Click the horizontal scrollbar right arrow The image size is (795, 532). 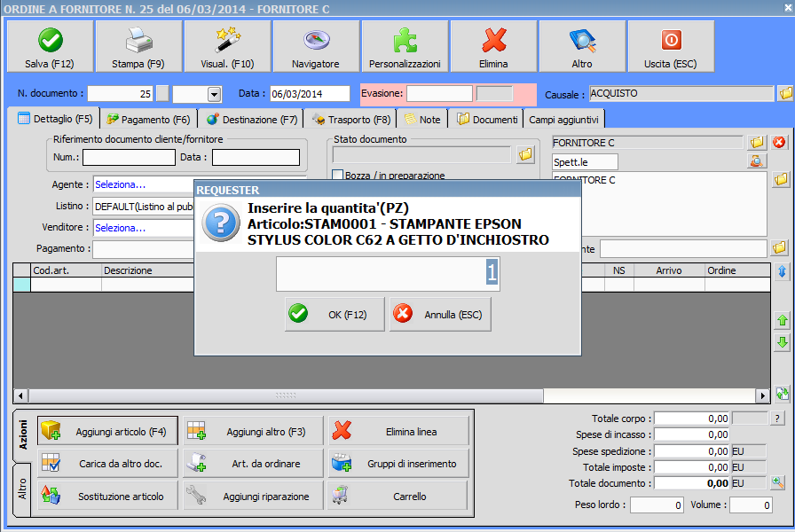(762, 395)
